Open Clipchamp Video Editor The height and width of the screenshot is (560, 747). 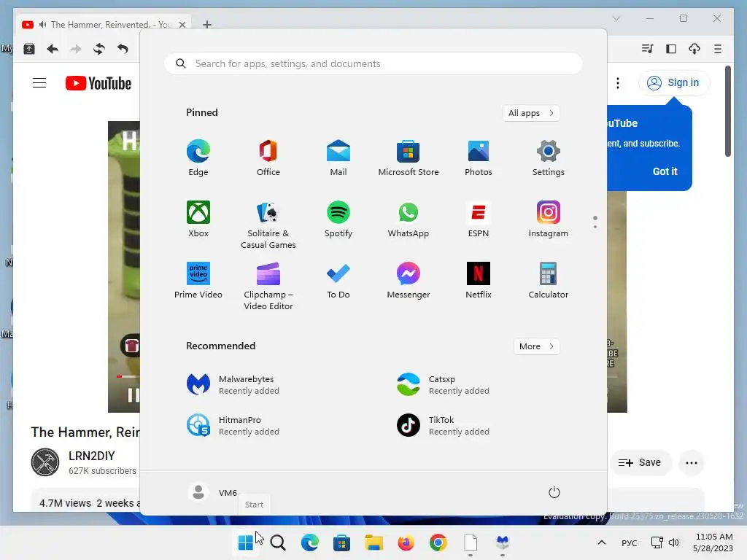click(268, 286)
